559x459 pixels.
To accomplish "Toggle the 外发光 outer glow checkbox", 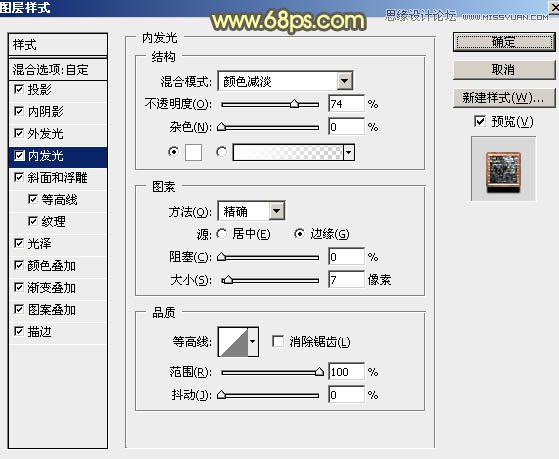I will pos(19,133).
